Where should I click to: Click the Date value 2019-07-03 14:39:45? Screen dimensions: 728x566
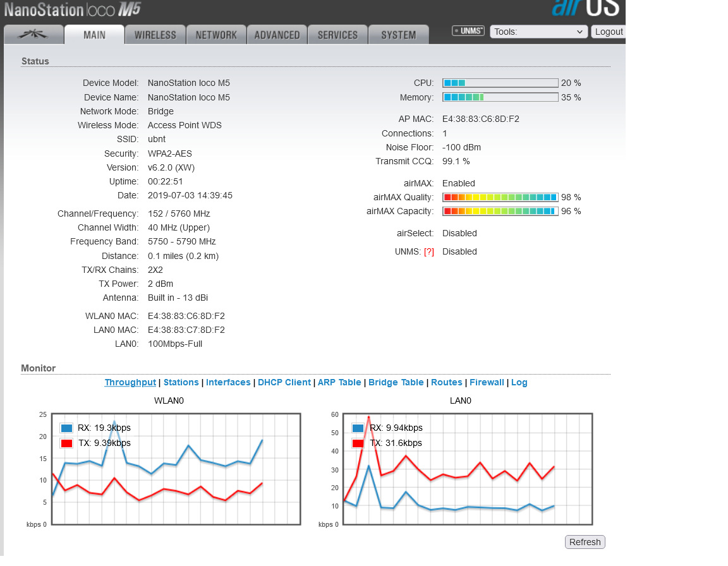190,196
